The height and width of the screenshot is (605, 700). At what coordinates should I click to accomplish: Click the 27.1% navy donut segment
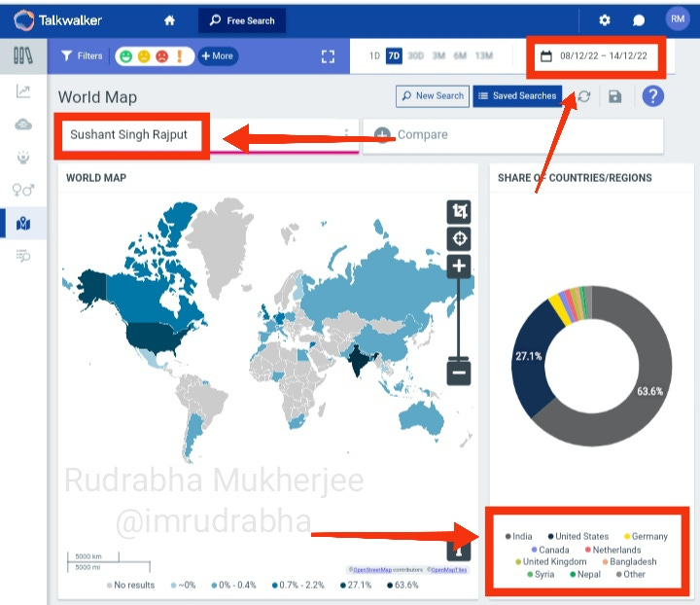[x=529, y=356]
